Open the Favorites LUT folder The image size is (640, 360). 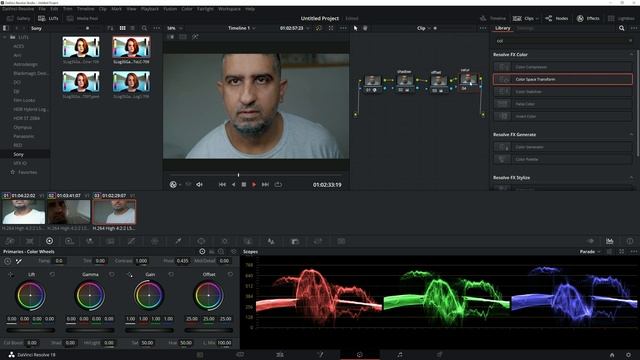tap(28, 172)
